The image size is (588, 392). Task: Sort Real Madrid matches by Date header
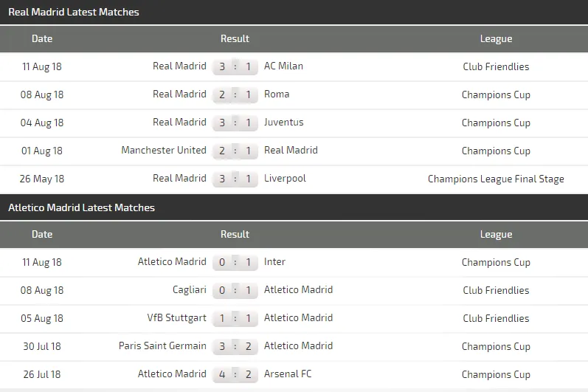click(x=42, y=38)
